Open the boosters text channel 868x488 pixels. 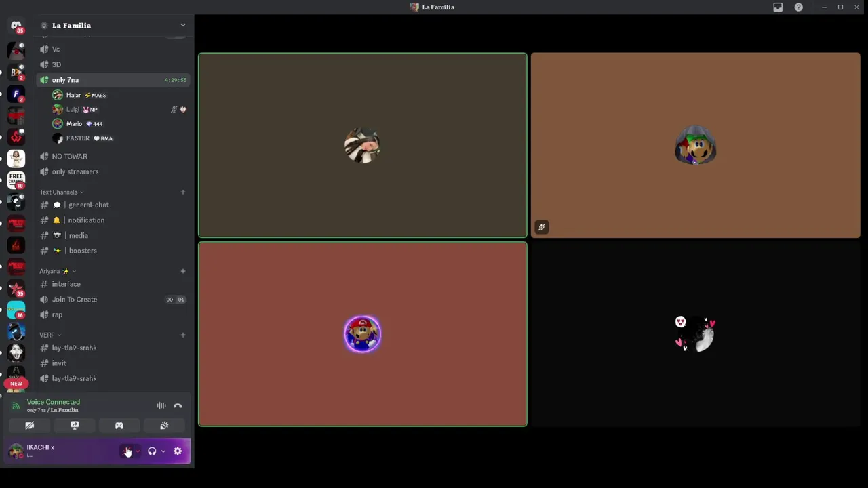112,251
